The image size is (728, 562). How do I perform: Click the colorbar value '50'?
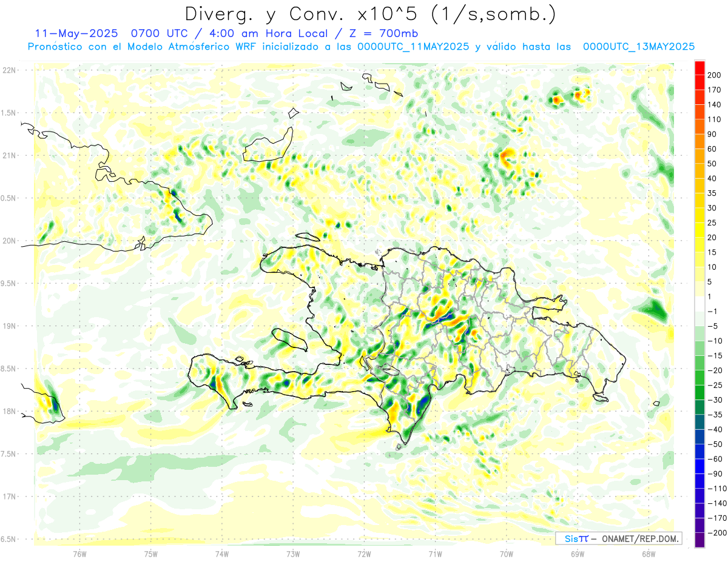712,164
